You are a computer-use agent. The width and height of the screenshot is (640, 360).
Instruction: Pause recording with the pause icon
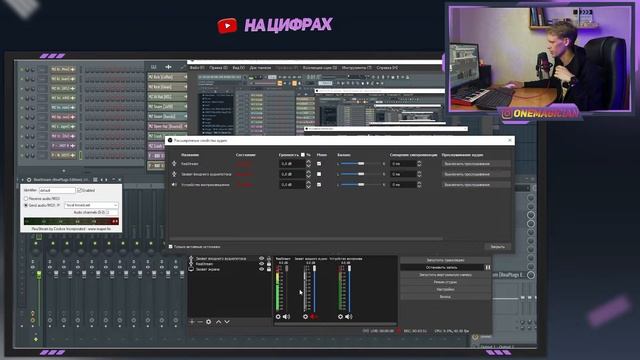pyautogui.click(x=487, y=267)
